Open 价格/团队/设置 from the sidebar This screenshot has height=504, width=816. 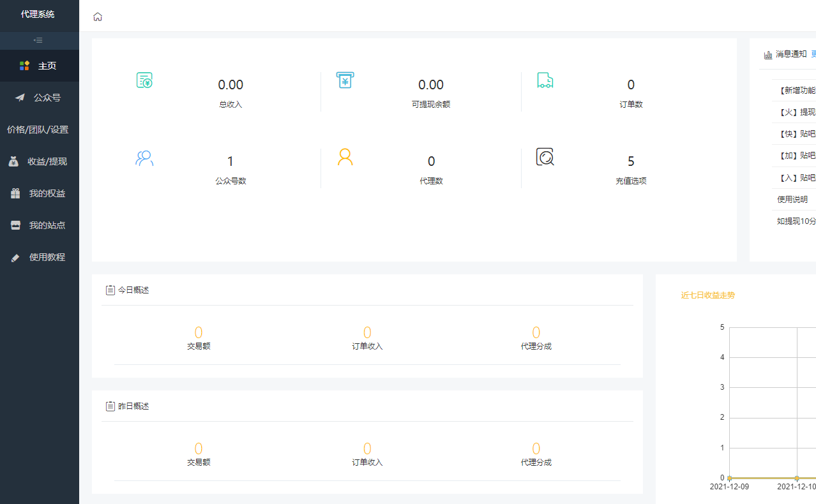(40, 130)
